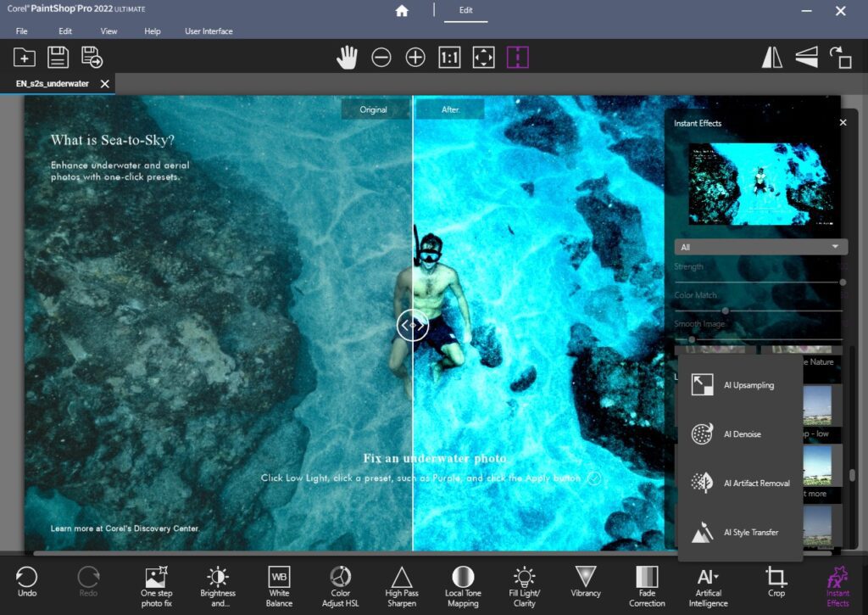This screenshot has height=615, width=868.
Task: Zoom in on the image
Action: pos(415,57)
